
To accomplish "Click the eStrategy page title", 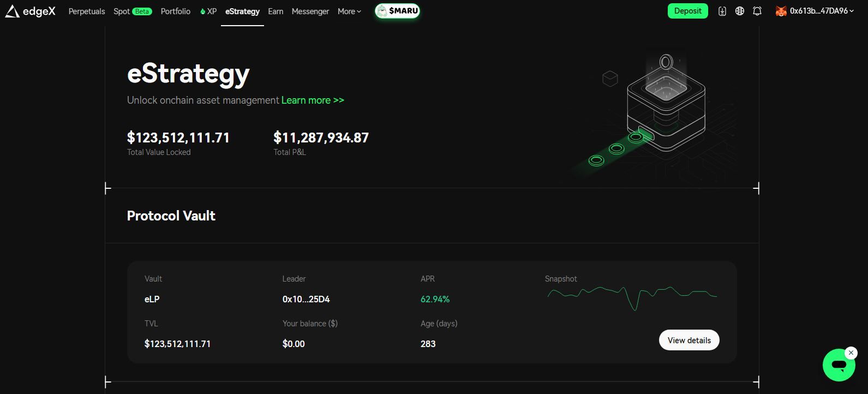I will click(188, 74).
